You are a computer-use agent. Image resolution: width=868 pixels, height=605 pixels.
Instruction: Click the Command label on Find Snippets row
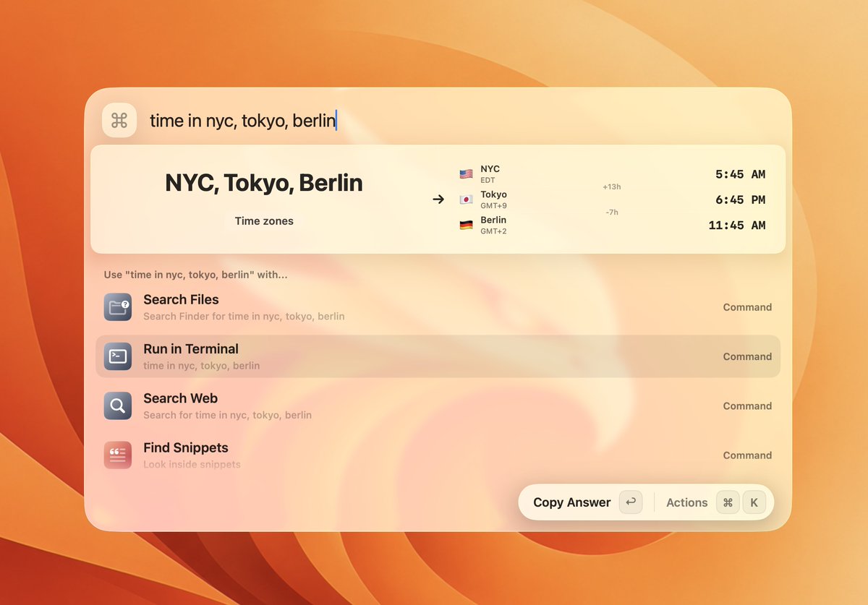click(747, 455)
